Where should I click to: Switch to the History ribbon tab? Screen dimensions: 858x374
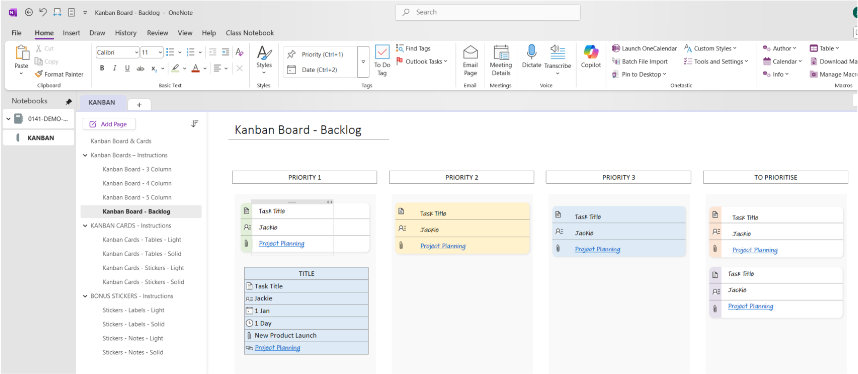pyautogui.click(x=126, y=33)
